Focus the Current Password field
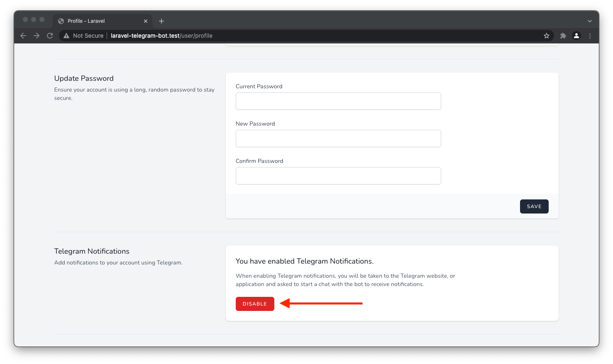The width and height of the screenshot is (613, 364). coord(338,101)
